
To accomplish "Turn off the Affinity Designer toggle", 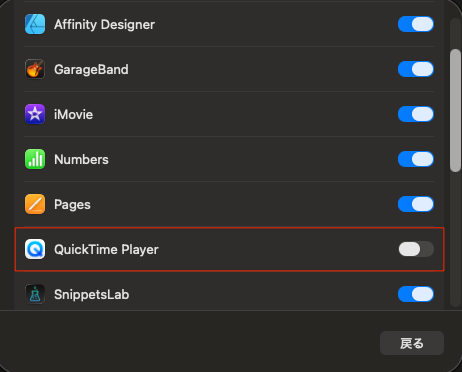I will (x=416, y=24).
